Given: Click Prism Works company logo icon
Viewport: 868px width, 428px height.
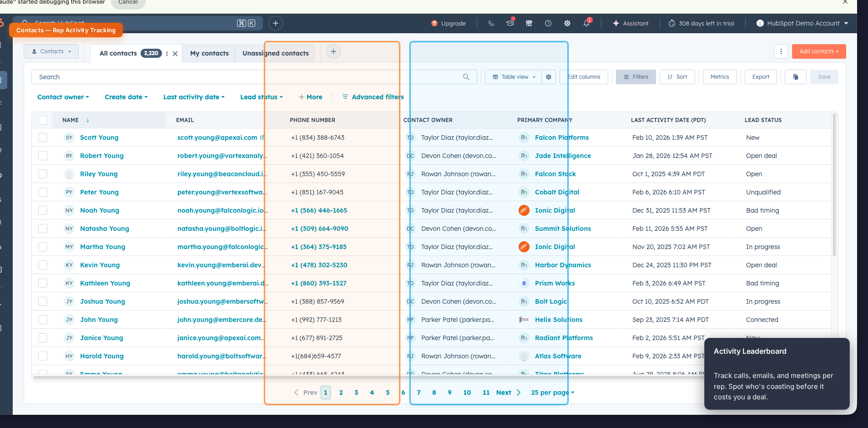Looking at the screenshot, I should click(x=524, y=283).
